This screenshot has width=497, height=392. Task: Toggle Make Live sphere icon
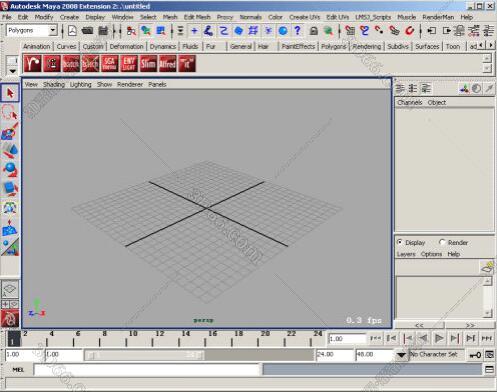(283, 31)
